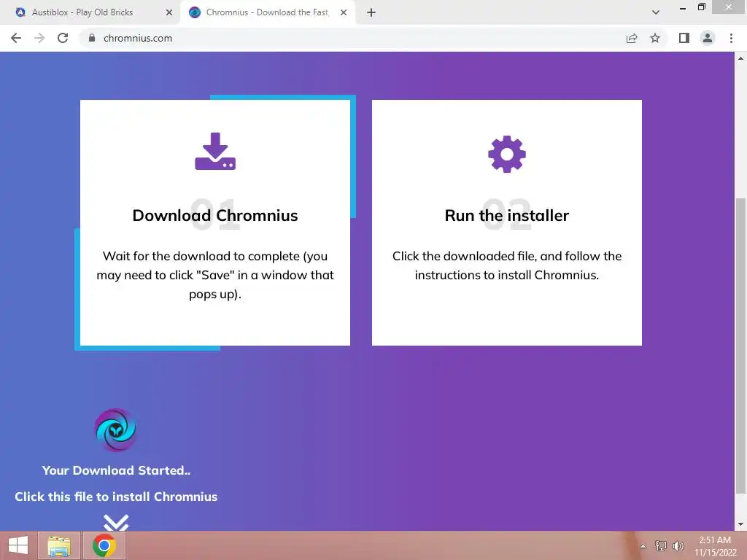Click the 'Your Download Started..' text
Screen dimensions: 747x560
point(116,470)
